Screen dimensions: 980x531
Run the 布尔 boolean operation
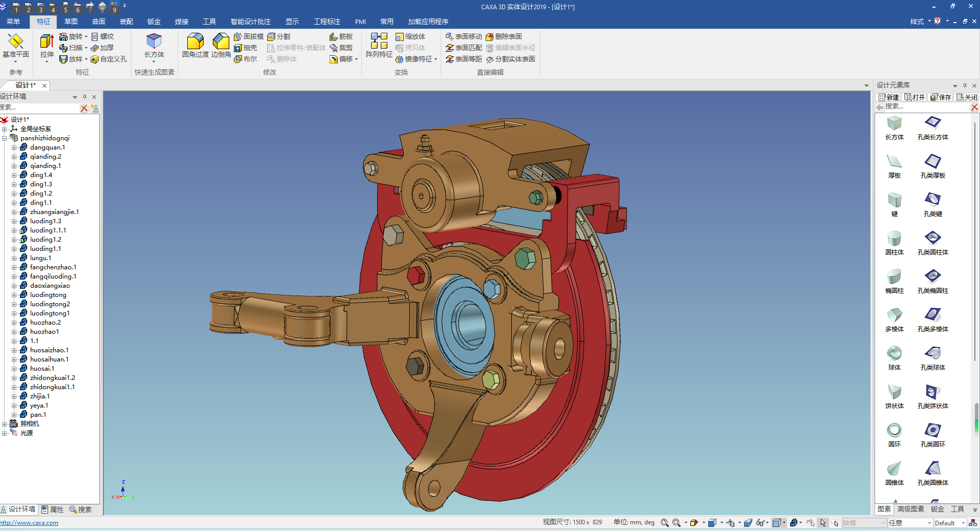pos(246,59)
